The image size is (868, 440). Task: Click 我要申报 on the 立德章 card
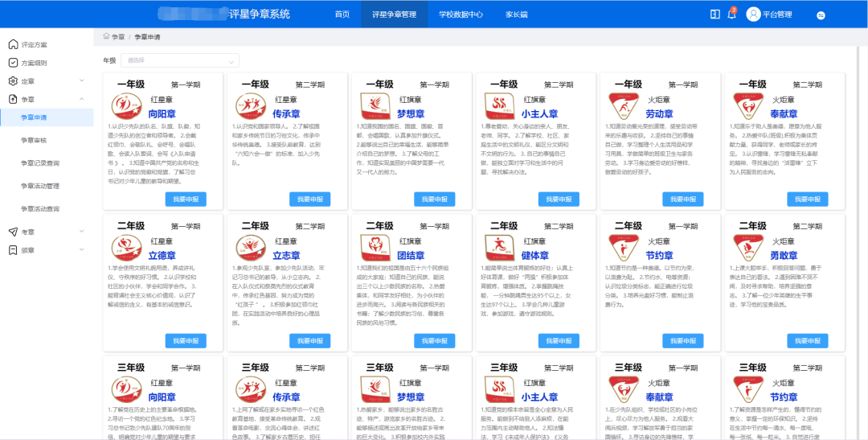(186, 341)
